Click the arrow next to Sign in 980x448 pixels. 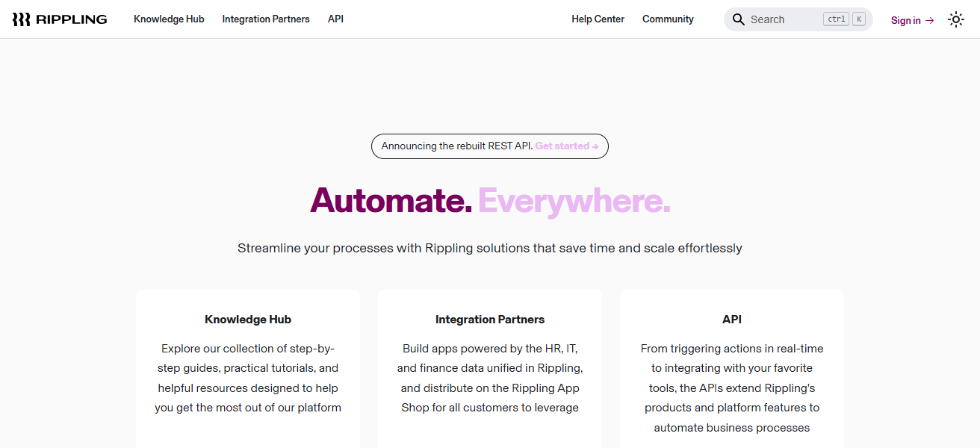(930, 20)
